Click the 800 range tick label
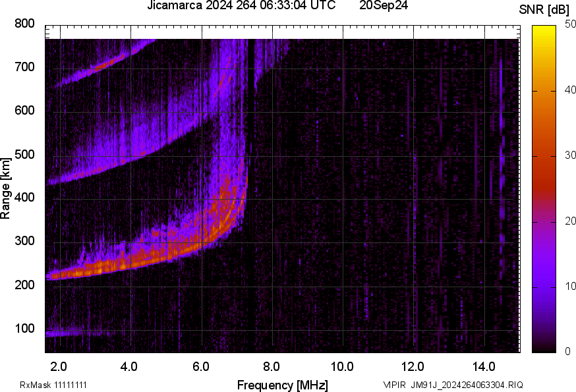Image resolution: width=576 pixels, height=392 pixels. 24,24
